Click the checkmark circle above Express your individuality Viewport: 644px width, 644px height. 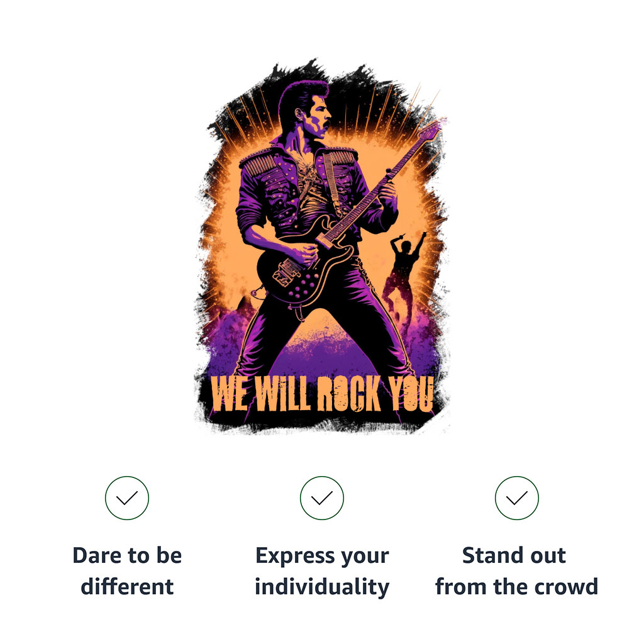pyautogui.click(x=321, y=498)
